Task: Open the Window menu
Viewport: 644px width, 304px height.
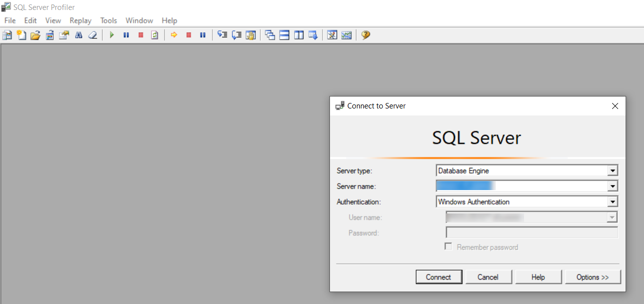Action: coord(139,20)
